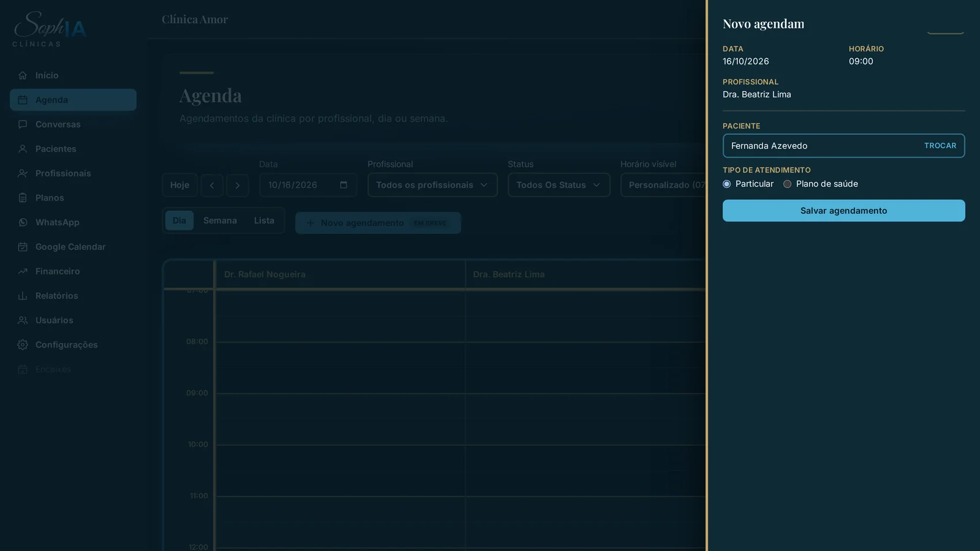
Task: Select the Particular radio option
Action: pyautogui.click(x=727, y=184)
